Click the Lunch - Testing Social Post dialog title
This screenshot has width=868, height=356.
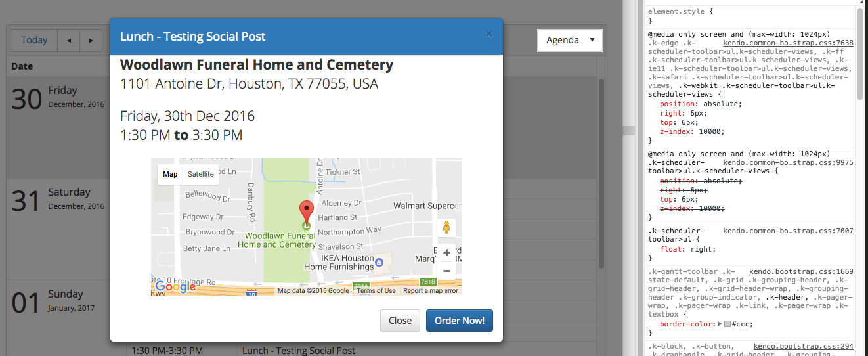click(193, 37)
